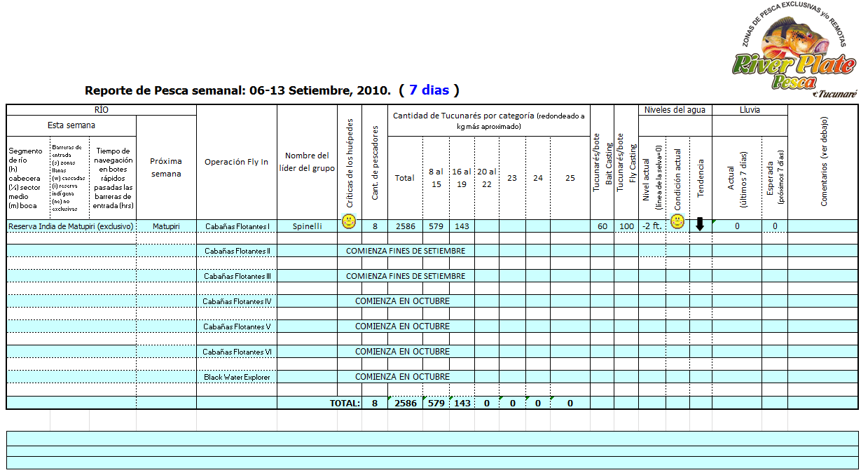Screen dimensions: 868x475
Task: Select the 'Black Water Explorer' cell
Action: pyautogui.click(x=237, y=377)
